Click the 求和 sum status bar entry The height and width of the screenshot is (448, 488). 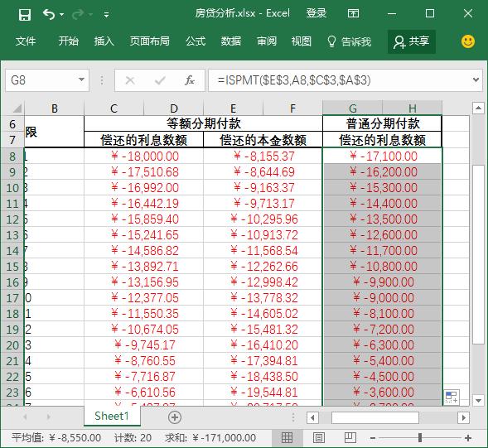(210, 438)
